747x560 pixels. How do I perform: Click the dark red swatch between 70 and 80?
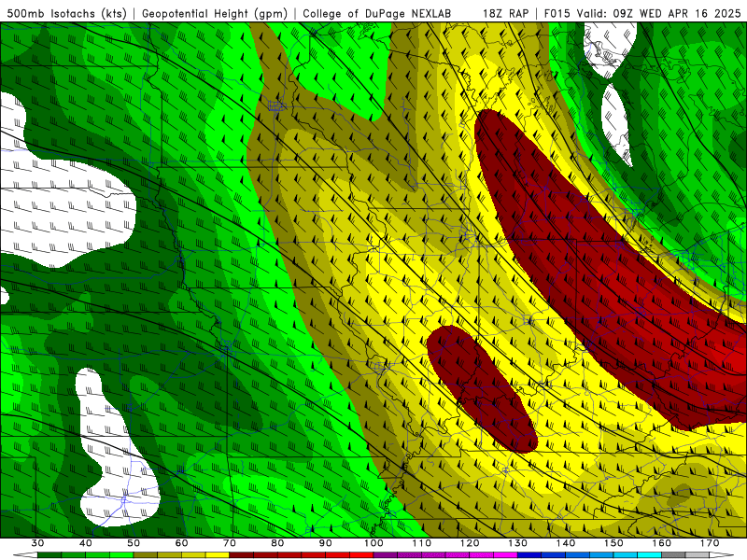click(x=242, y=555)
